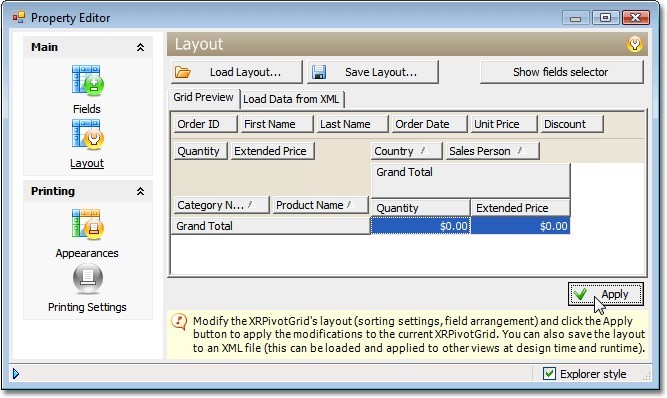Close the Property Editor window
Screen dimensions: 667x398
click(x=636, y=18)
